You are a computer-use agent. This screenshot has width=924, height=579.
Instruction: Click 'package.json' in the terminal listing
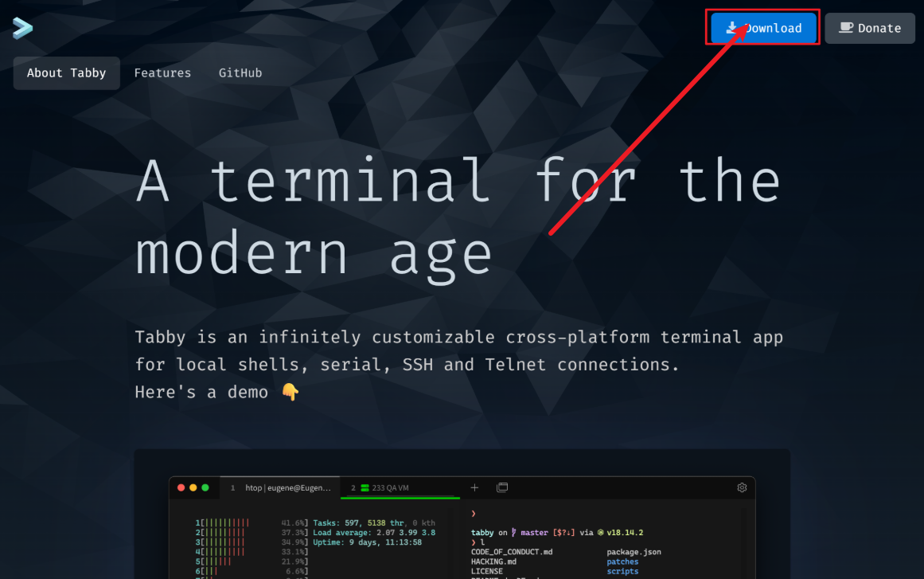(x=634, y=553)
